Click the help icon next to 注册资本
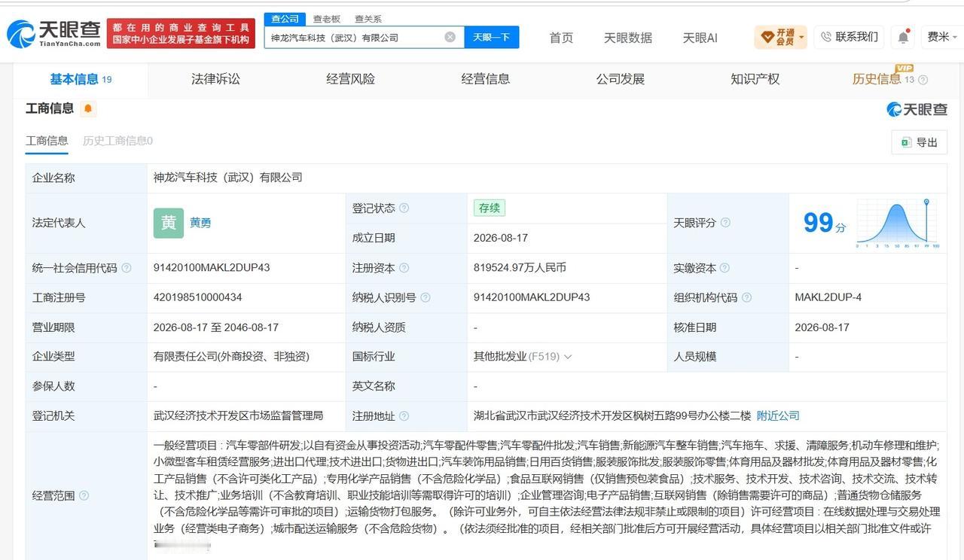964x560 pixels. pos(404,268)
